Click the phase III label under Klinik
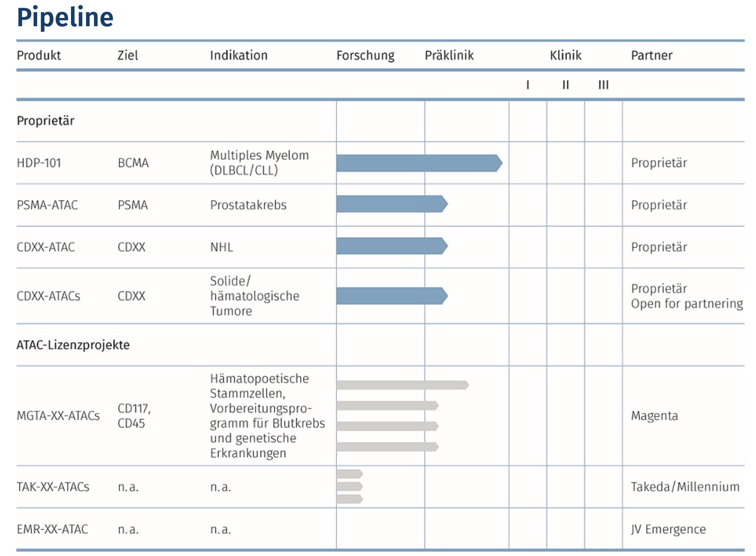Viewport: 756px width, 556px height. pyautogui.click(x=603, y=85)
